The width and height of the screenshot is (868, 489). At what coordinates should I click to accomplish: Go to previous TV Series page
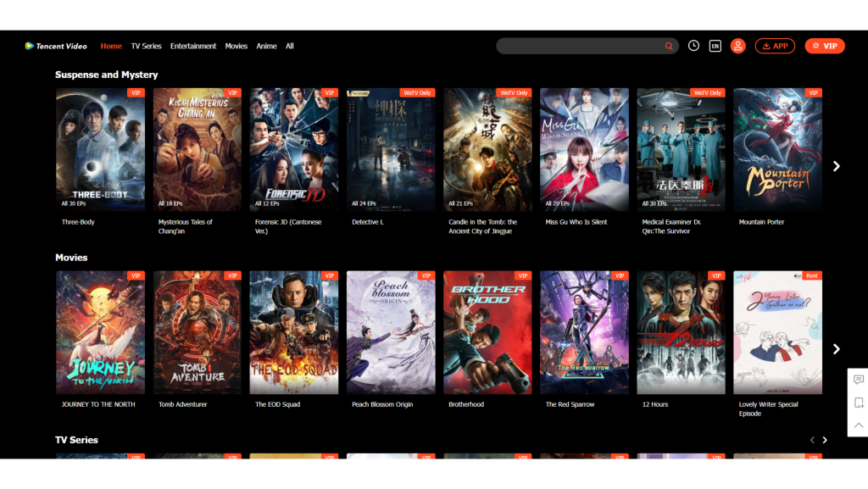(x=811, y=440)
